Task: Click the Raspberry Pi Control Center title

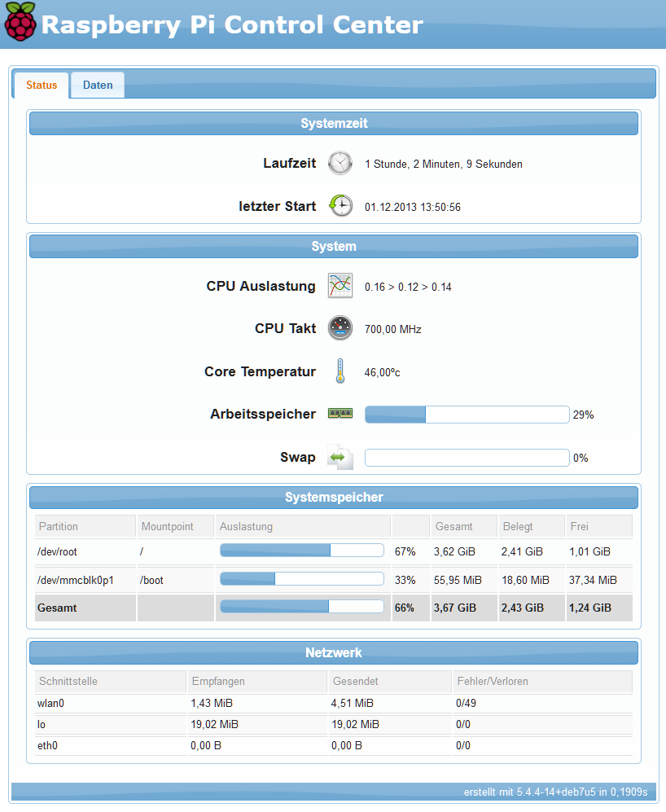Action: click(232, 24)
